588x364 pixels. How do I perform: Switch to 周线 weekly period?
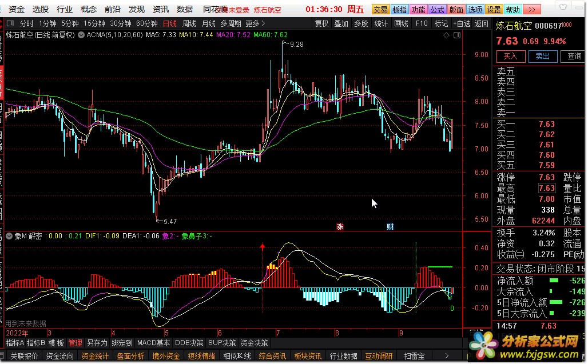[x=189, y=23]
